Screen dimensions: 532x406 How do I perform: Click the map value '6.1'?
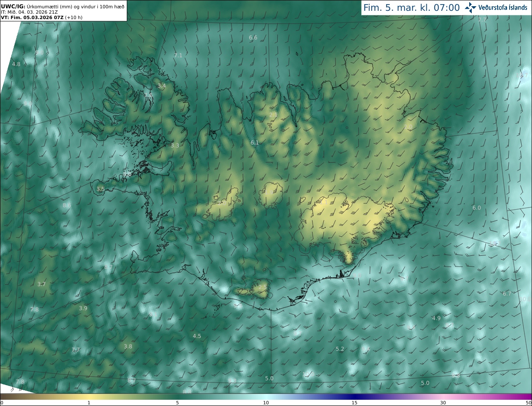(255, 142)
